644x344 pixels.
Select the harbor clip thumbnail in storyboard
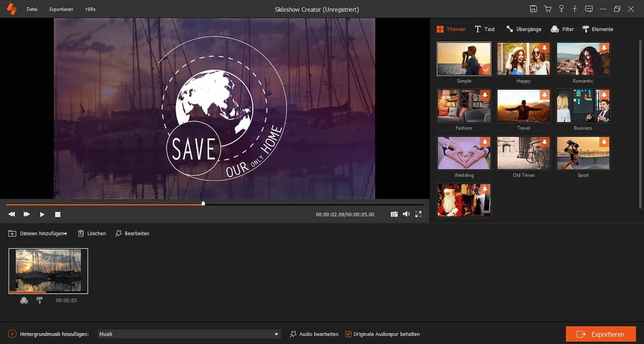coord(48,271)
